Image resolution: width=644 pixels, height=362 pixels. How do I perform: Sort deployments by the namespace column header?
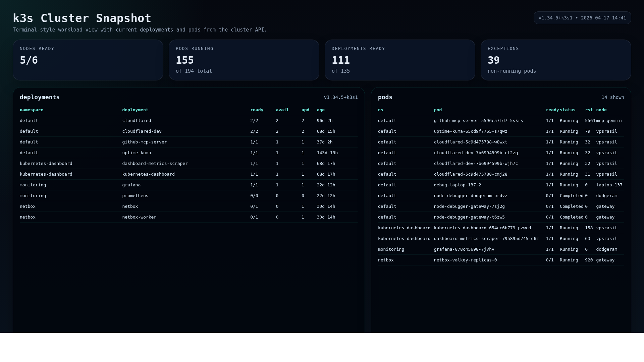(x=32, y=110)
